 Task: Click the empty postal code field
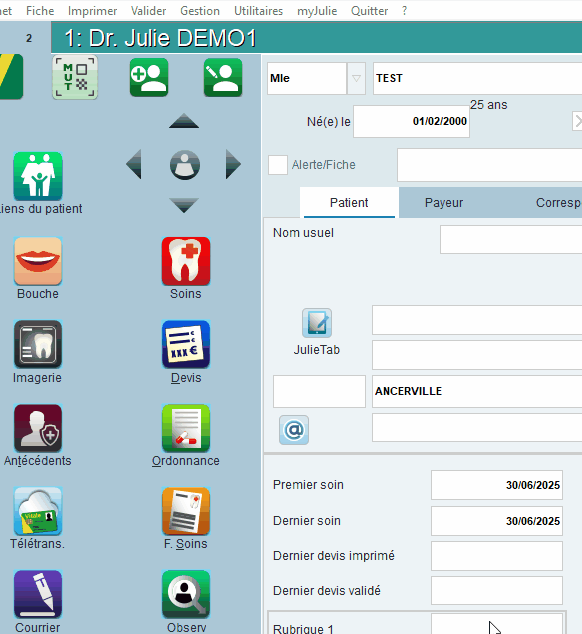[320, 391]
